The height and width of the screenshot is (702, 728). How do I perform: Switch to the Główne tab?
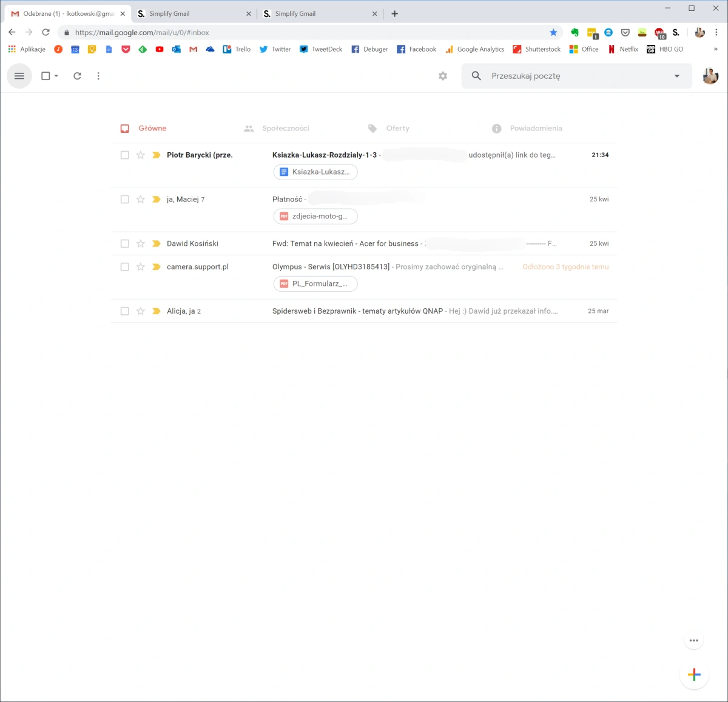(x=144, y=128)
